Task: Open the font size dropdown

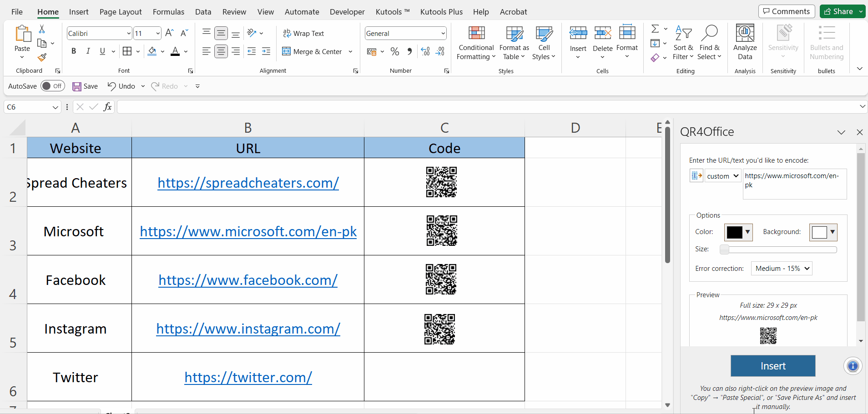Action: click(x=158, y=33)
